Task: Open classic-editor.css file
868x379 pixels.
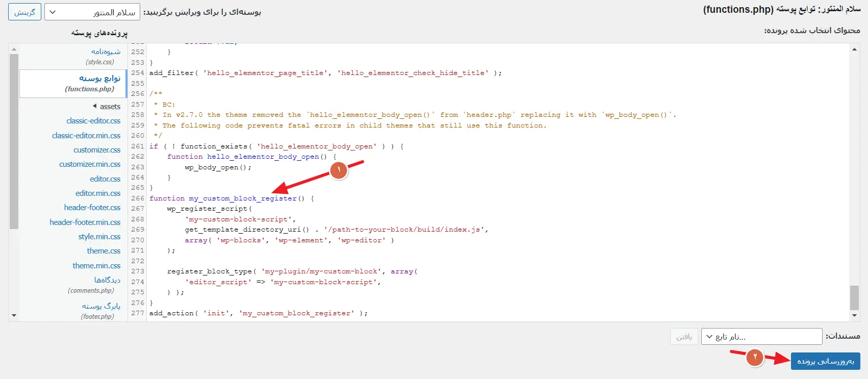Action: click(93, 121)
